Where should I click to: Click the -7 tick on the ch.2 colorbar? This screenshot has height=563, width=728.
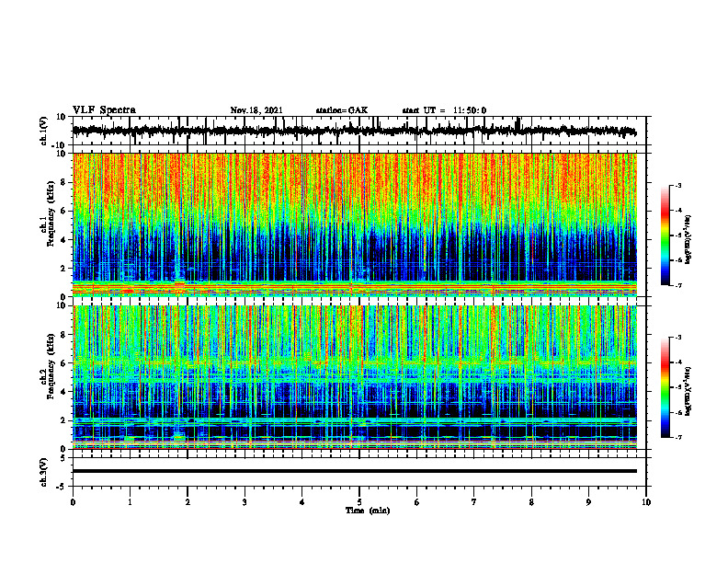coord(678,437)
